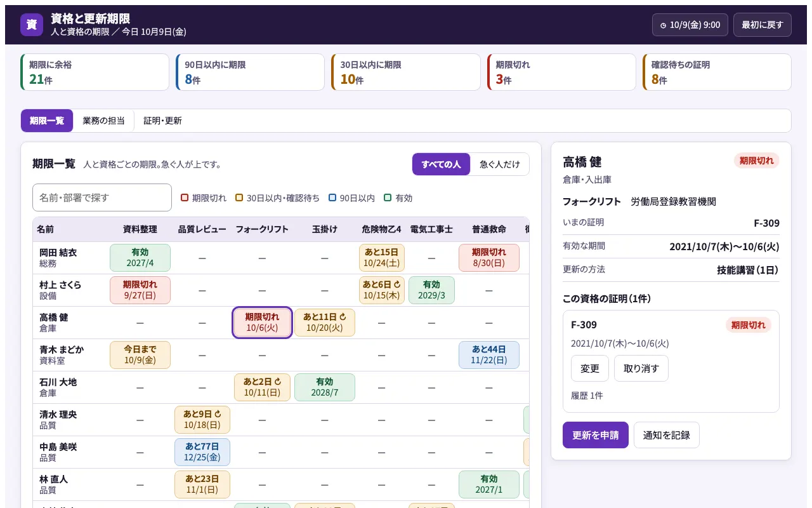This screenshot has height=508, width=812.
Task: Click the 中島 美咲 name cell
Action: click(x=70, y=452)
